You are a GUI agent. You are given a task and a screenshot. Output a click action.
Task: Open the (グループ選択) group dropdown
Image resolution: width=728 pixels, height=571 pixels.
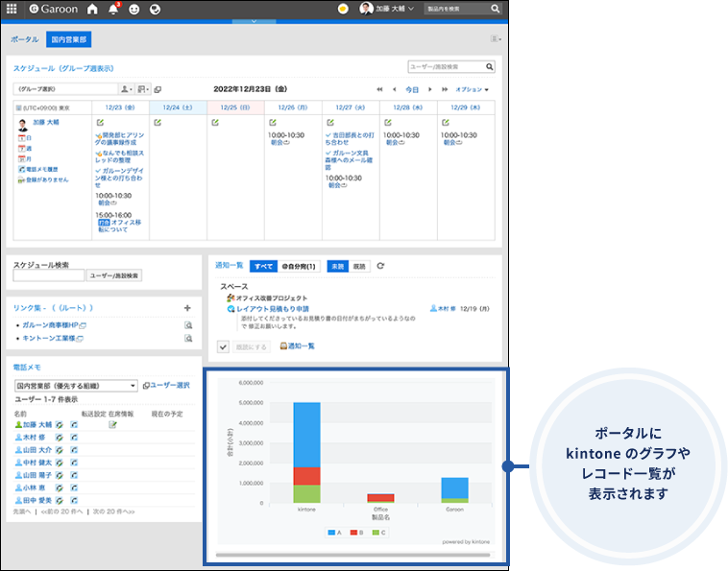66,89
